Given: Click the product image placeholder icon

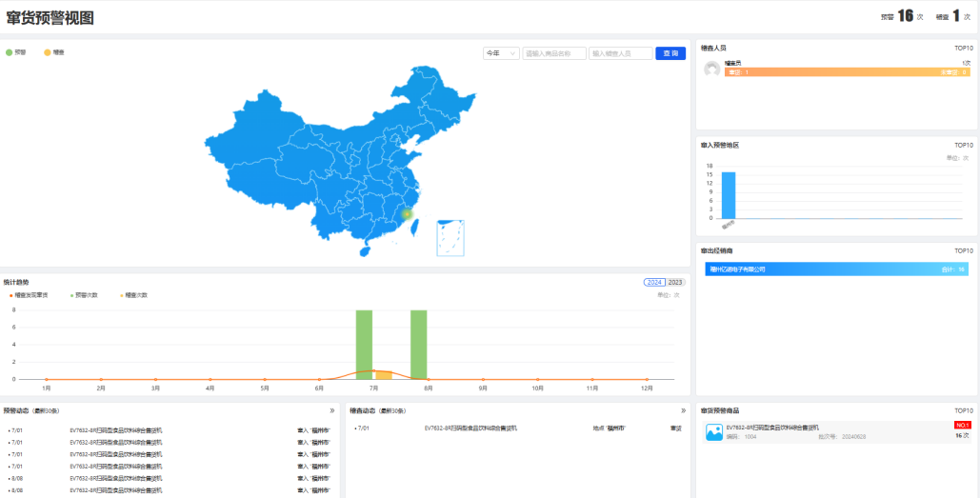Looking at the screenshot, I should coord(714,432).
